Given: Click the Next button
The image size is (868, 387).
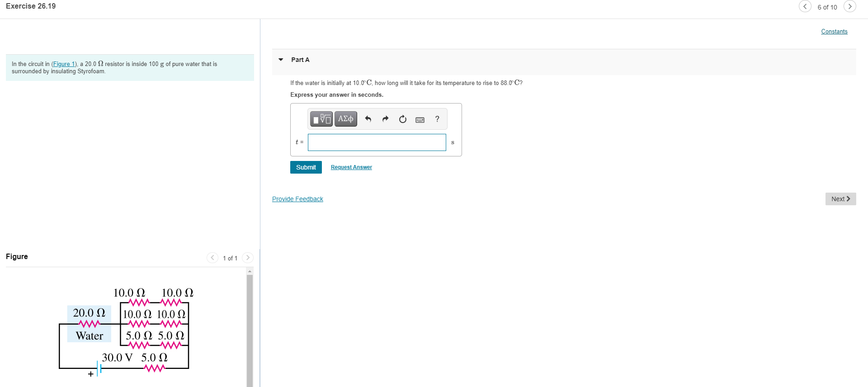Looking at the screenshot, I should pos(840,199).
